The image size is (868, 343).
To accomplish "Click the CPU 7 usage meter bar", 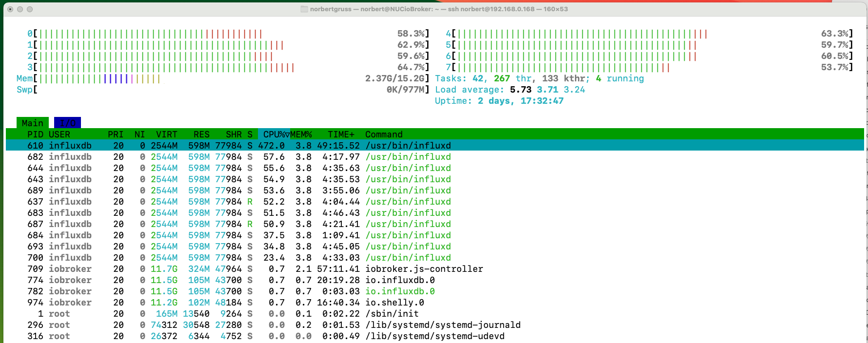I will (x=650, y=67).
